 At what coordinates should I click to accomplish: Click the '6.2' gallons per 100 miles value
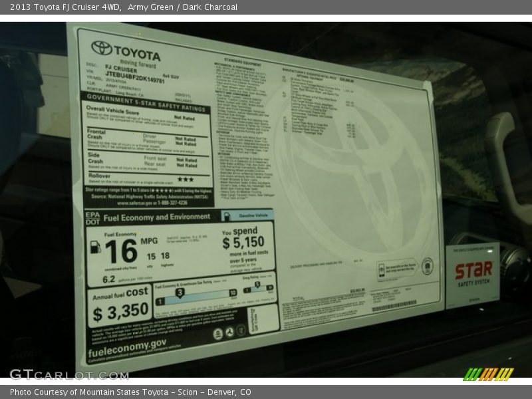click(x=109, y=279)
